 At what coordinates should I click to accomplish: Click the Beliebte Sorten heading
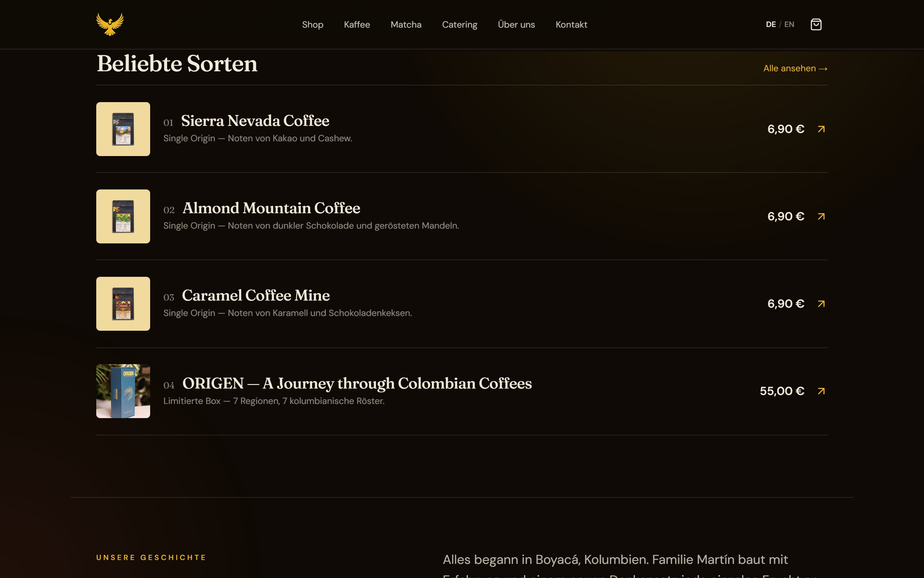(x=177, y=64)
